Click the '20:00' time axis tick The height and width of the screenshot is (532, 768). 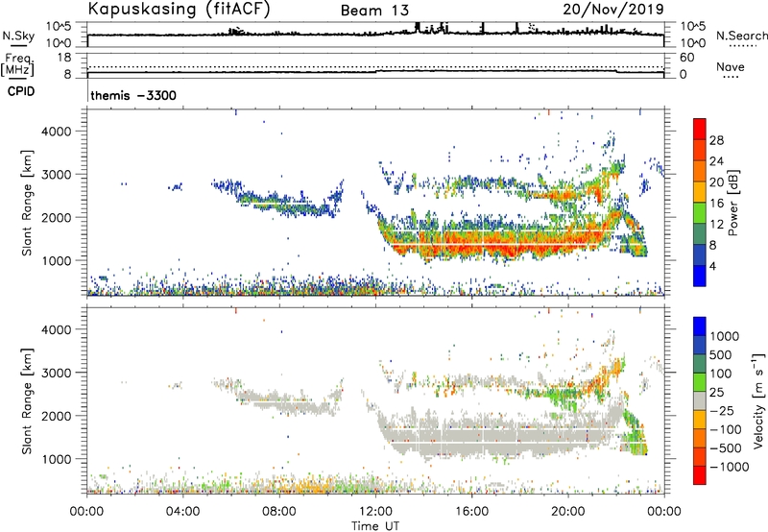[x=568, y=512]
